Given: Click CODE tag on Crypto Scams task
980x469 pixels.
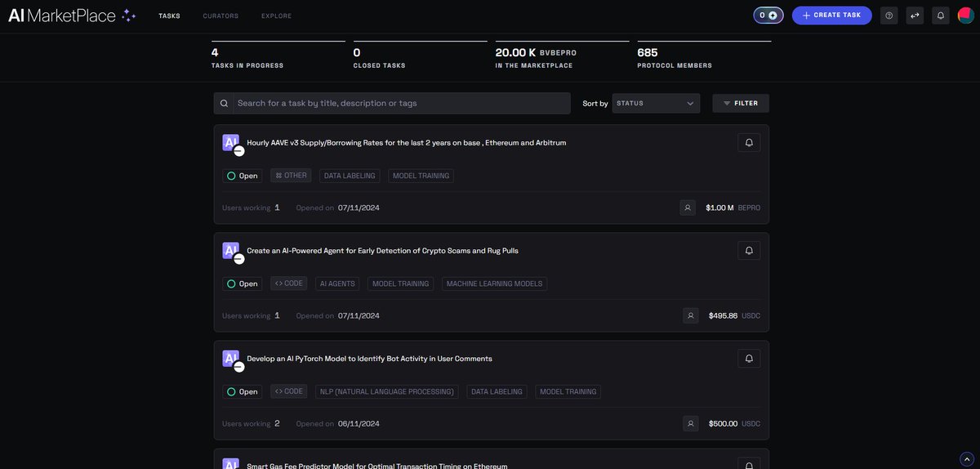Looking at the screenshot, I should coord(289,284).
